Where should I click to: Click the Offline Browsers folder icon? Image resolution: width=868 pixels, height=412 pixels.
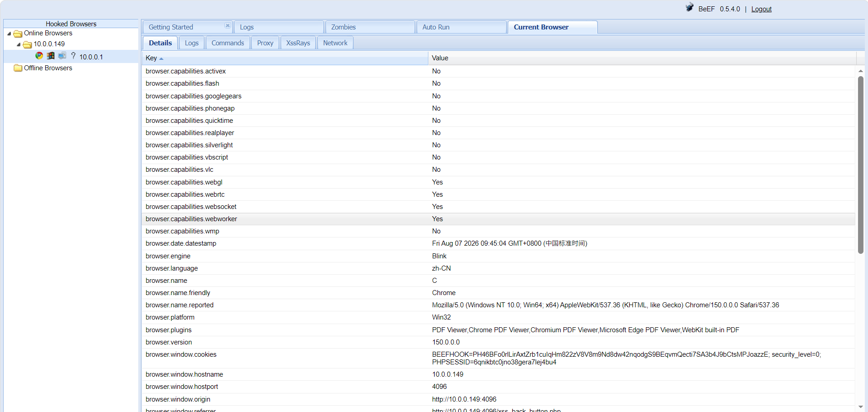tap(18, 68)
